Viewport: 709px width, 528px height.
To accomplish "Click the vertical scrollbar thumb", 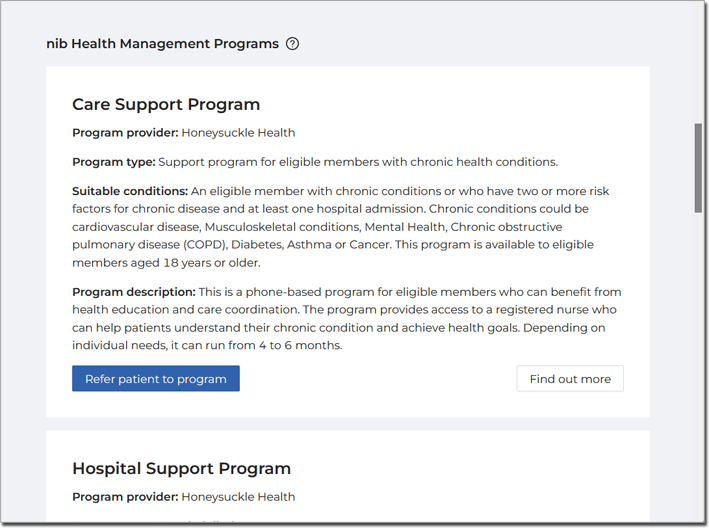I will click(698, 167).
